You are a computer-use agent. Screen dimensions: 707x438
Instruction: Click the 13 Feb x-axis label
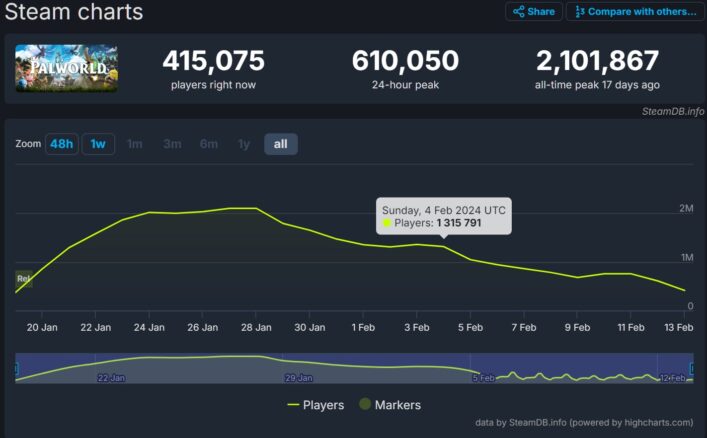pos(679,327)
